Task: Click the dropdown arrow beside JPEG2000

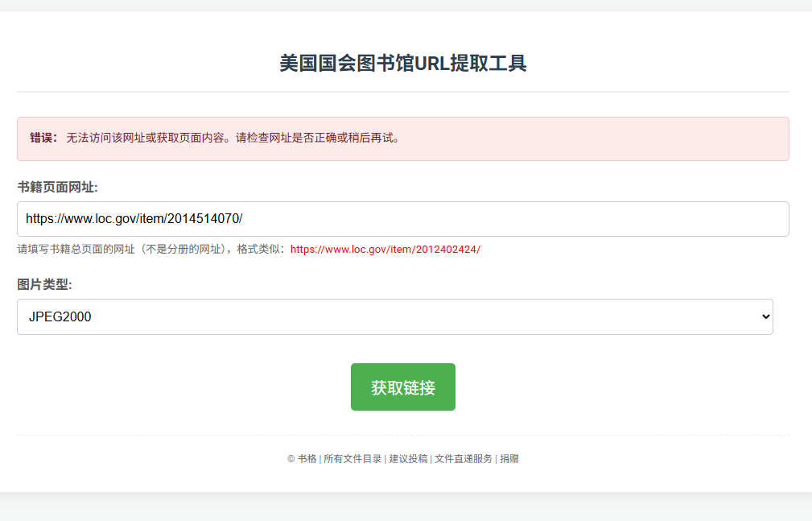Action: (765, 316)
